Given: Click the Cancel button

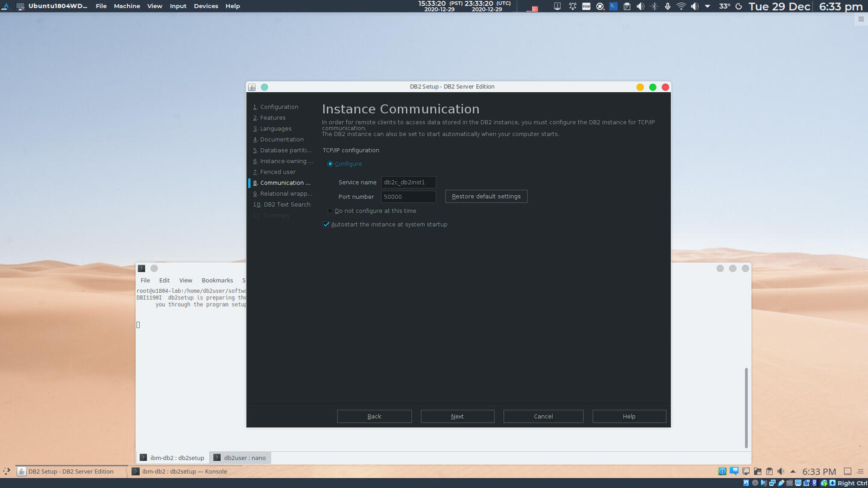Looking at the screenshot, I should click(543, 416).
